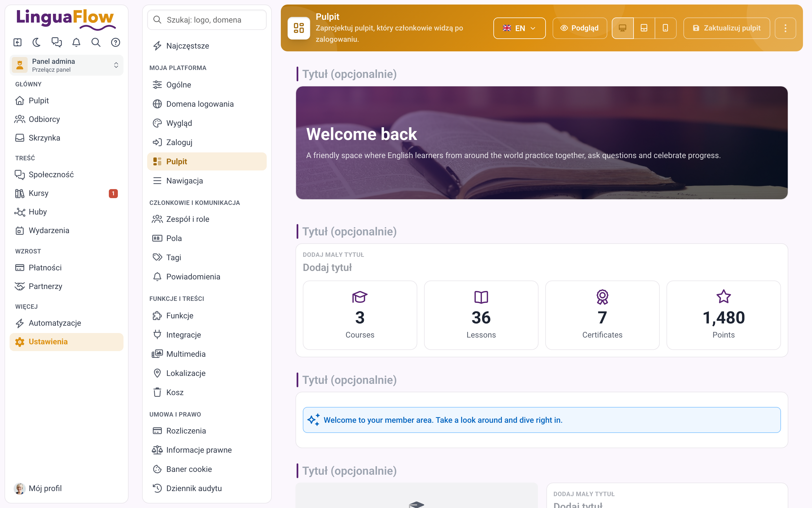Switch to desktop preview mode
Image resolution: width=812 pixels, height=508 pixels.
point(623,28)
